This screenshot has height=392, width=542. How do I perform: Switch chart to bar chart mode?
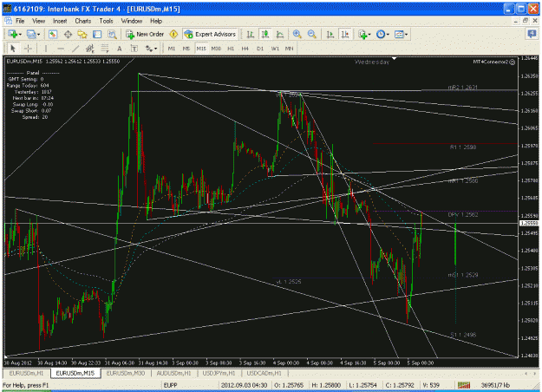[251, 34]
